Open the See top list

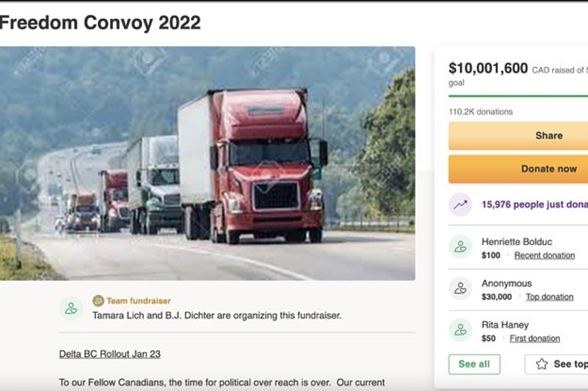coord(568,364)
